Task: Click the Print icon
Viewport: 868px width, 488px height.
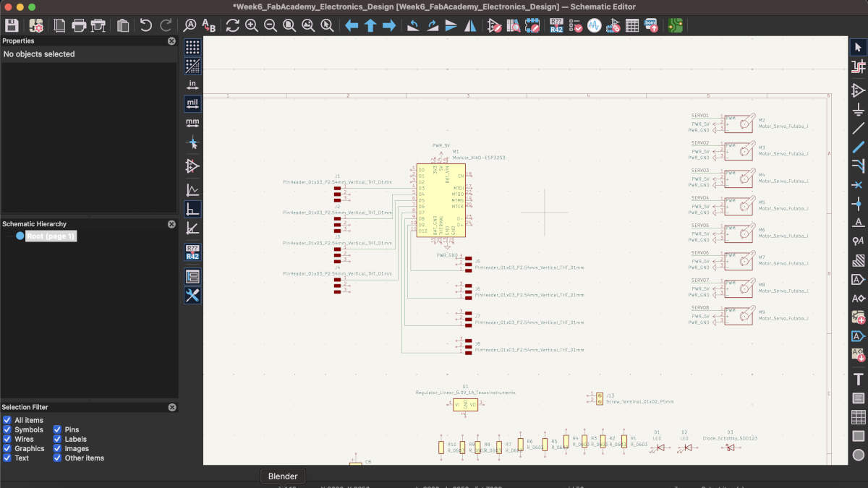Action: [x=79, y=25]
